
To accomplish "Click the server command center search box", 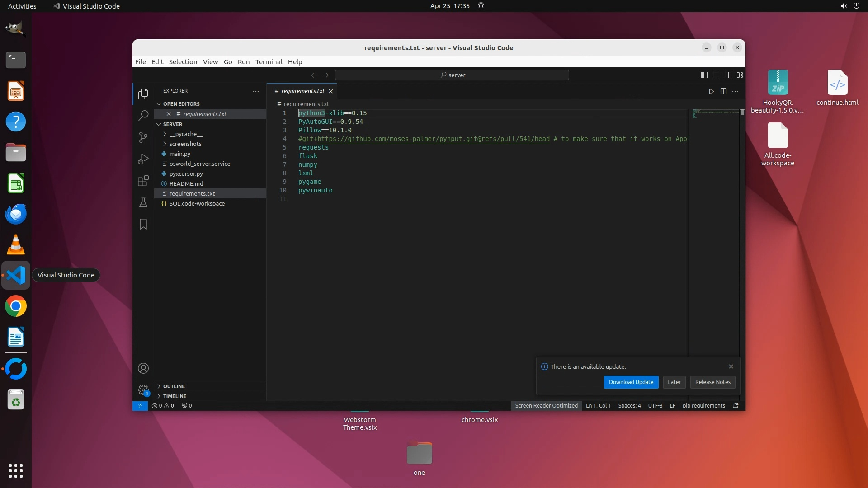I will click(x=452, y=75).
